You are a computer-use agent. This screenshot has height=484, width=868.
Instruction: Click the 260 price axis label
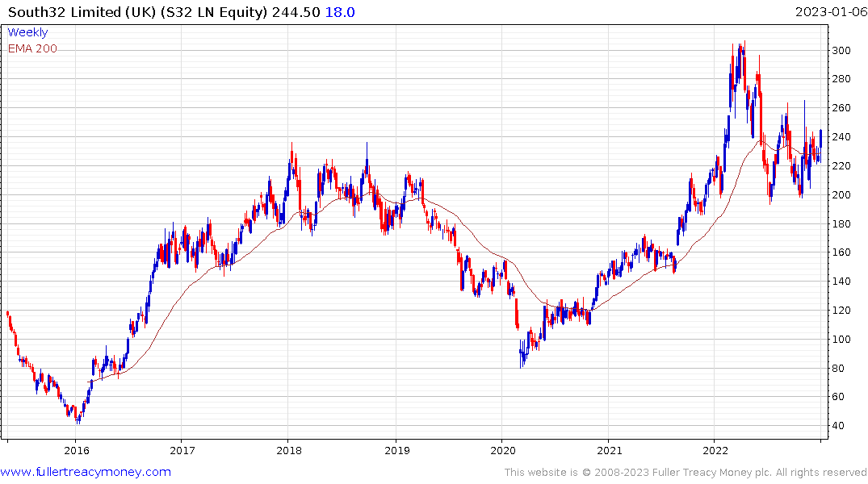841,108
